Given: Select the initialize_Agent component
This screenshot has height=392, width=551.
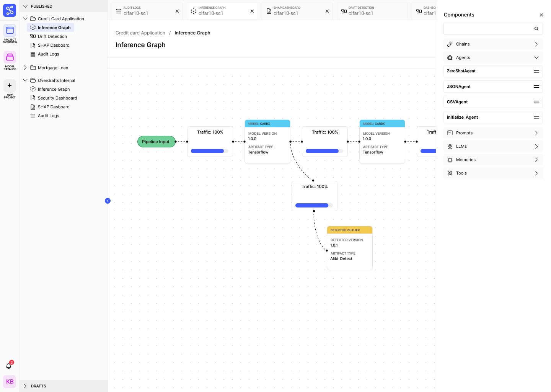Looking at the screenshot, I should click(493, 117).
